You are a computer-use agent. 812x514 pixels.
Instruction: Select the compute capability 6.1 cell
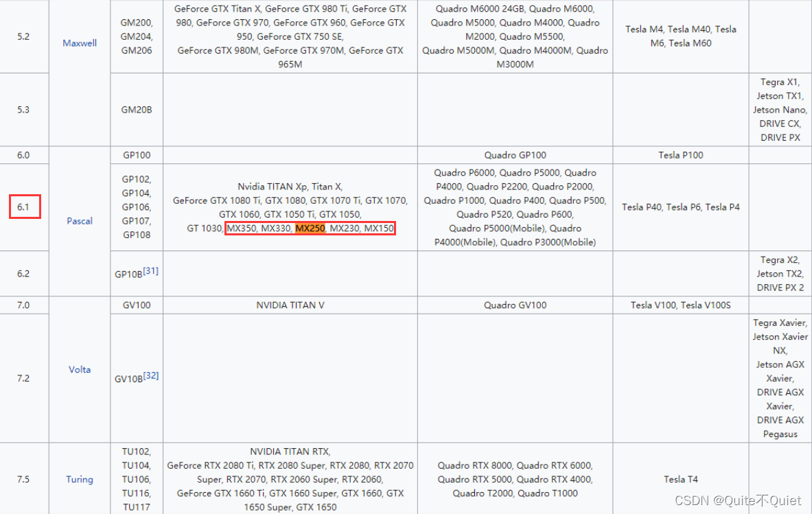pyautogui.click(x=24, y=207)
